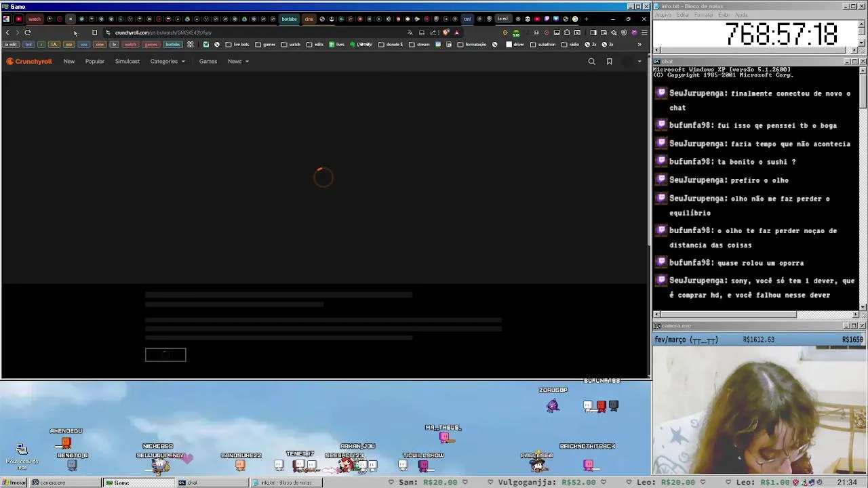Open the 'live bots' bookmarks folder

tap(237, 45)
